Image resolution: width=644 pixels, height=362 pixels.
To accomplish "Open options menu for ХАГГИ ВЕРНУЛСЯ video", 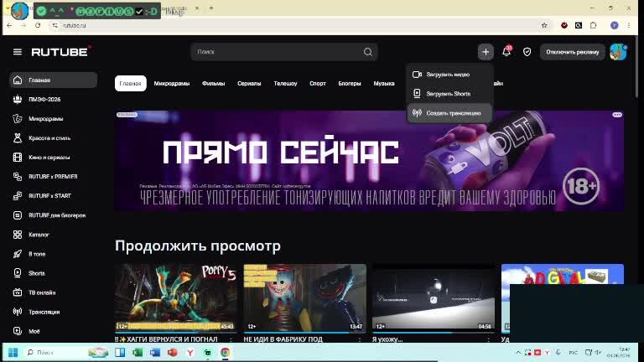I will click(x=231, y=339).
